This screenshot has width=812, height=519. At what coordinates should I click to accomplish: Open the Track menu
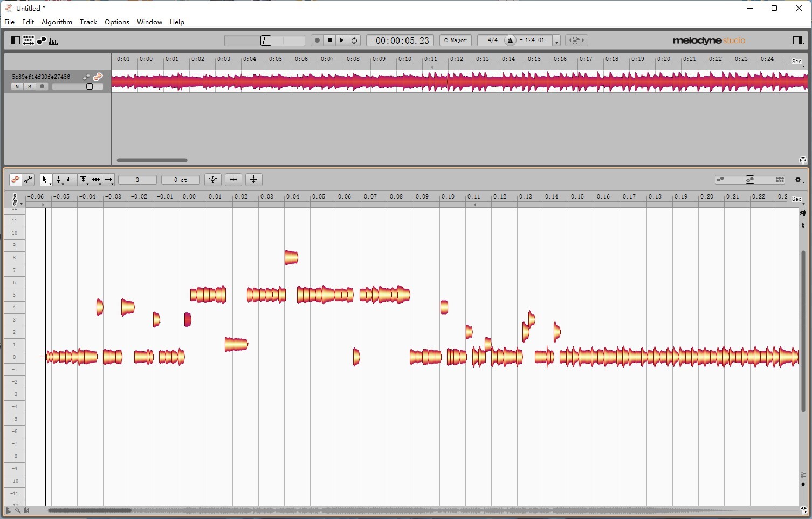tap(88, 22)
